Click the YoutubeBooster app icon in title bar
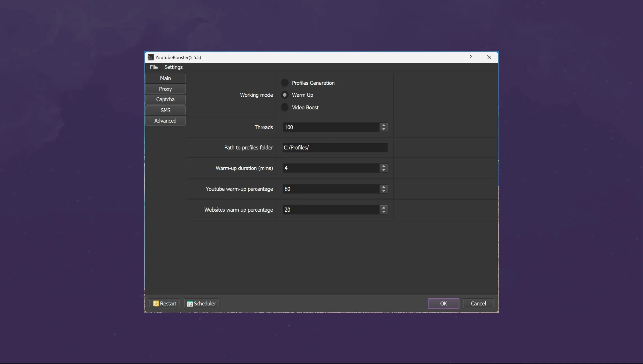 click(151, 57)
